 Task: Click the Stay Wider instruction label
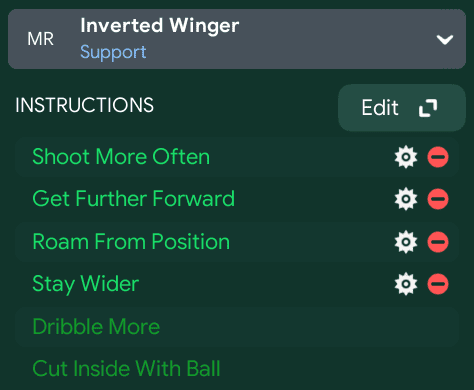[x=86, y=284]
